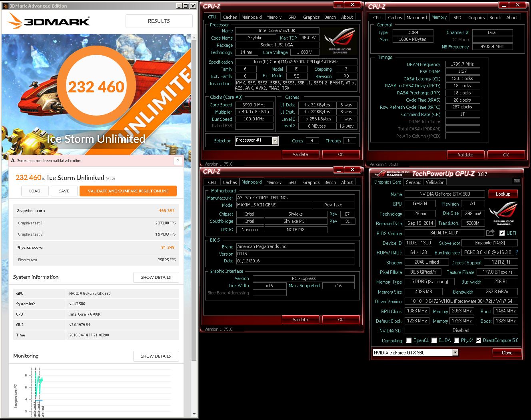Enable the CUDA computing checkbox
The height and width of the screenshot is (420, 531).
[x=434, y=340]
